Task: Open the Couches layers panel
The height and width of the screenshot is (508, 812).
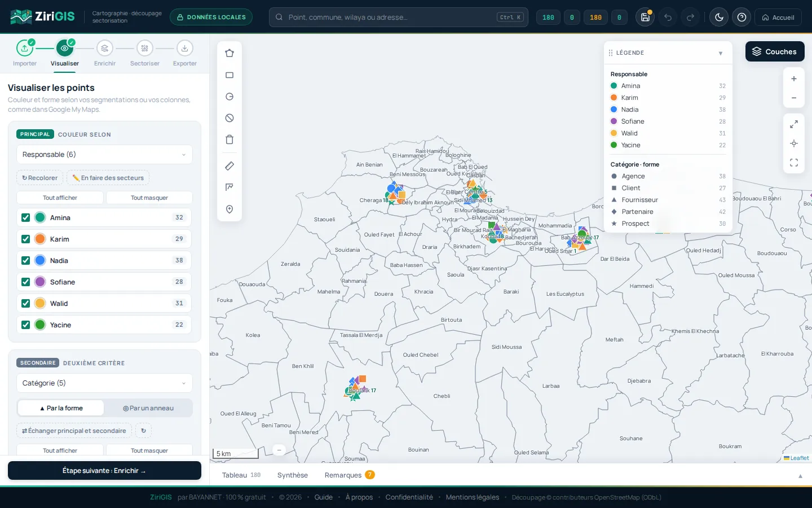Action: tap(775, 51)
